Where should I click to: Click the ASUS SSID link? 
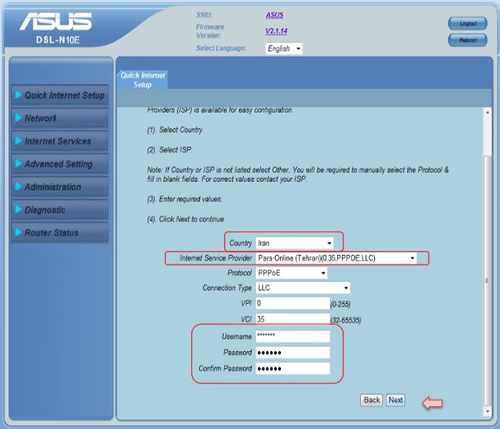(274, 15)
